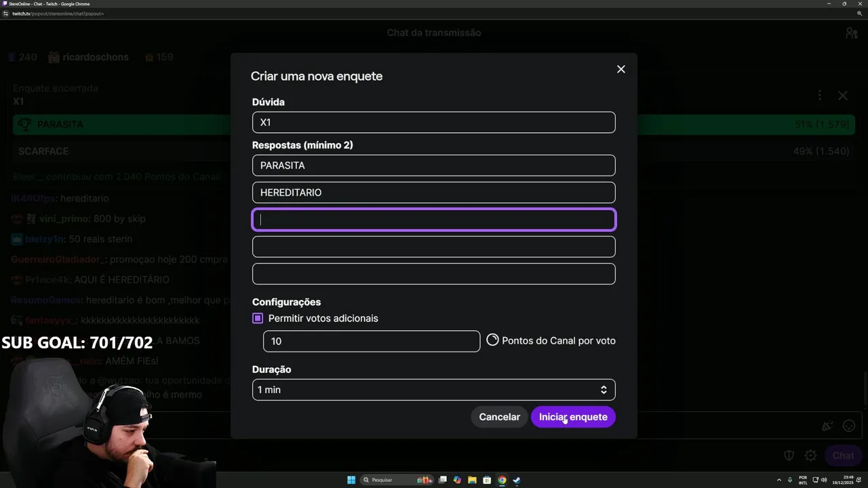Open Steam from the taskbar
Image resolution: width=868 pixels, height=488 pixels.
point(516,480)
